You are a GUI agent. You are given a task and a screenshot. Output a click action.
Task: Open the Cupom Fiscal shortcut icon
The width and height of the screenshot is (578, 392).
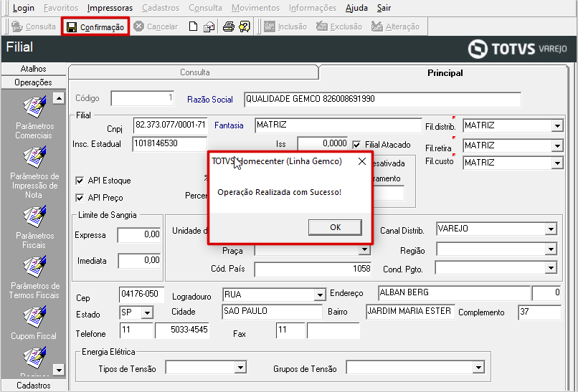click(34, 317)
